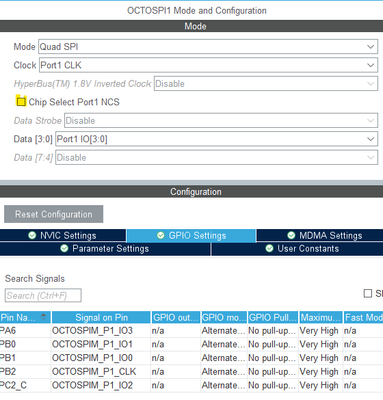Click the Mode section header bar
The width and height of the screenshot is (383, 400).
(x=191, y=26)
